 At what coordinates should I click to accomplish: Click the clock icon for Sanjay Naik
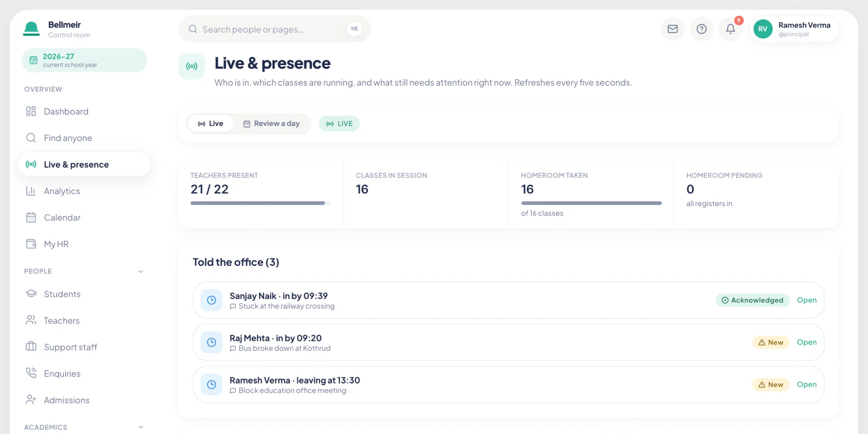pyautogui.click(x=212, y=300)
